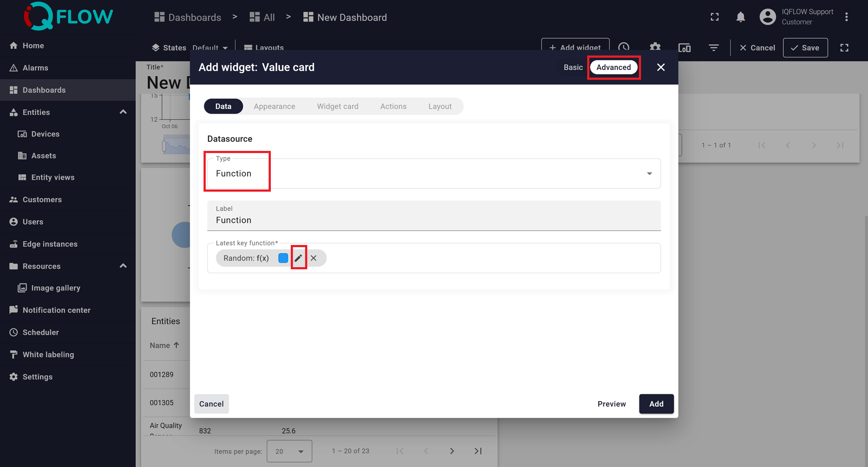Switch to Basic mode
This screenshot has width=868, height=467.
(573, 67)
